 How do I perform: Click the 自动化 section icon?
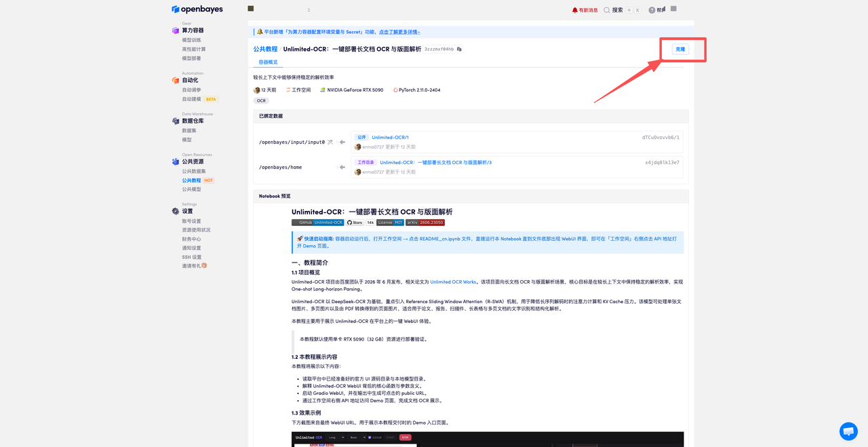pyautogui.click(x=176, y=80)
